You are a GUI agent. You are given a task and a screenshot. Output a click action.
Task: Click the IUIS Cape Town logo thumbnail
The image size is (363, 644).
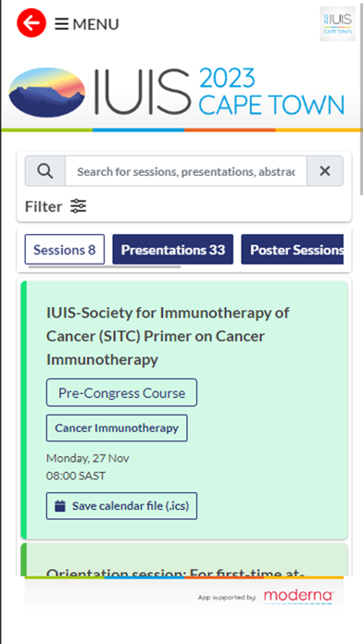[x=337, y=24]
